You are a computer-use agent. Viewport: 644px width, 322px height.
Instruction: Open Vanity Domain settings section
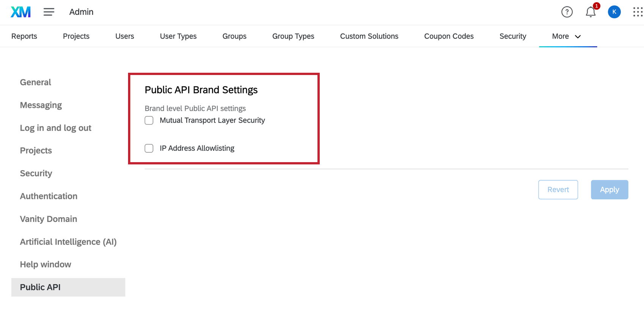tap(48, 219)
